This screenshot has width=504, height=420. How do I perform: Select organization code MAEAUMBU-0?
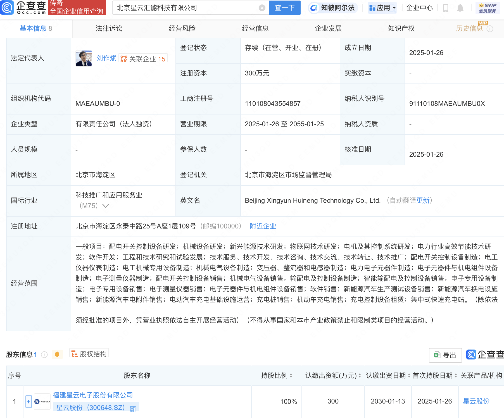(x=98, y=104)
